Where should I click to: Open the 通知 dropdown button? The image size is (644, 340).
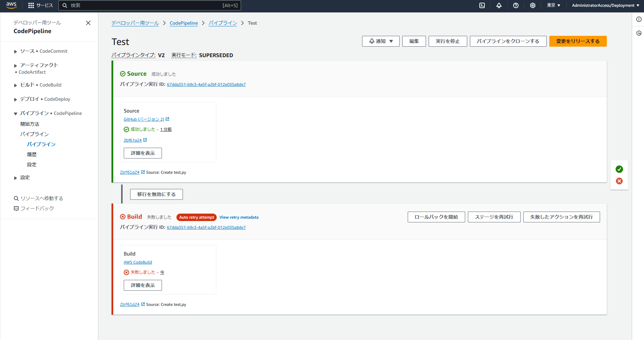click(381, 41)
